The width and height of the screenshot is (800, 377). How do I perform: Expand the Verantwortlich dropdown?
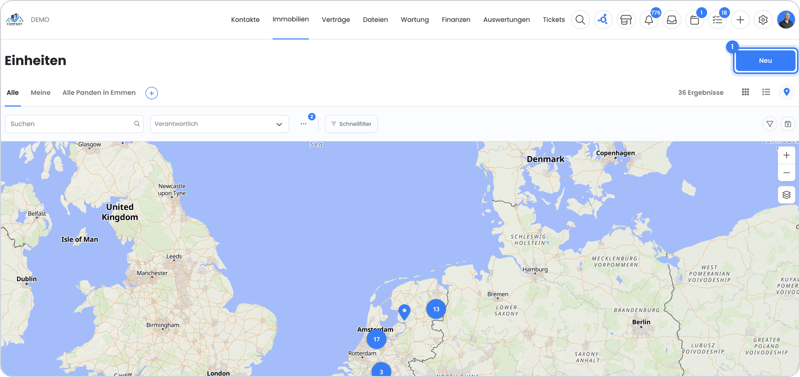coord(219,124)
